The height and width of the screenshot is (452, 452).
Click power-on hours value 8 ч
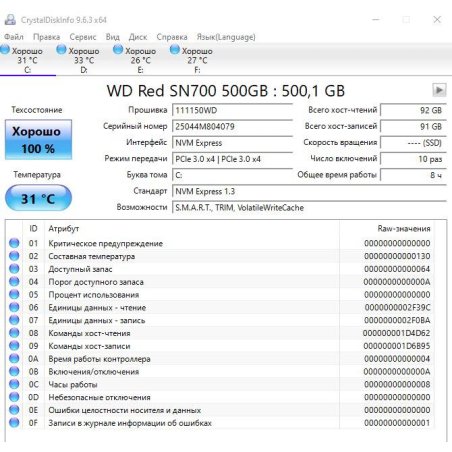click(413, 175)
